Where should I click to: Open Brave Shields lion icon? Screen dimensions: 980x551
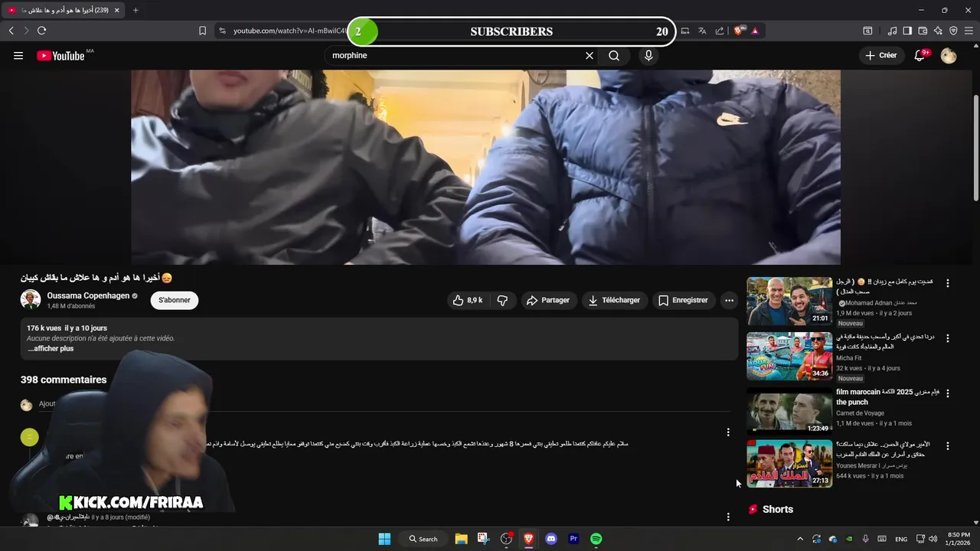pos(739,31)
